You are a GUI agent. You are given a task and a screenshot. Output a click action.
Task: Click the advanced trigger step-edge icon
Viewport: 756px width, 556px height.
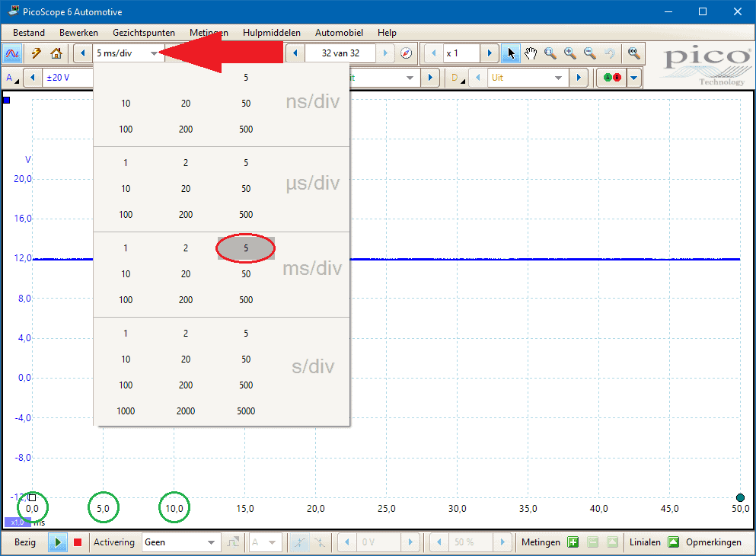point(233,542)
